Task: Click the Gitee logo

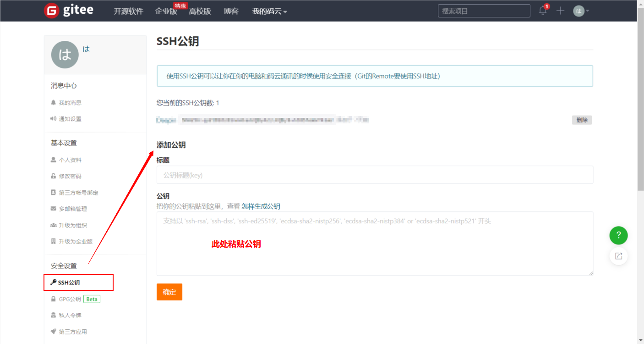Action: [69, 10]
